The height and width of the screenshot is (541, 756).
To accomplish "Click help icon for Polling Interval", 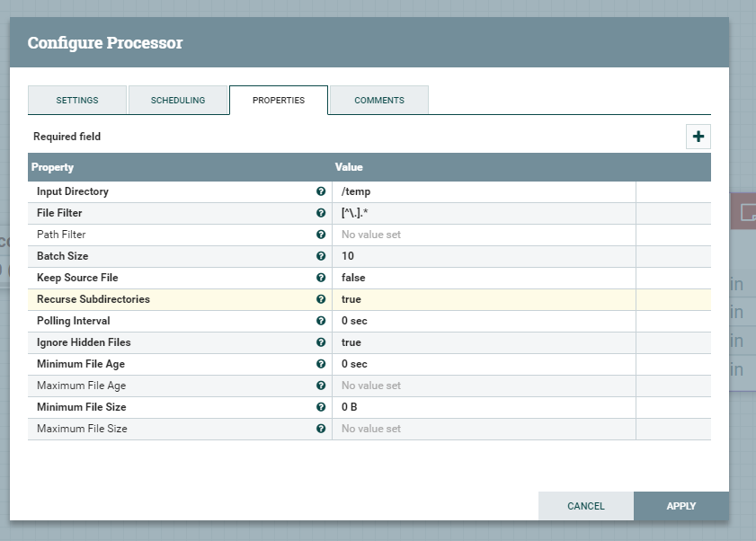I will 321,321.
